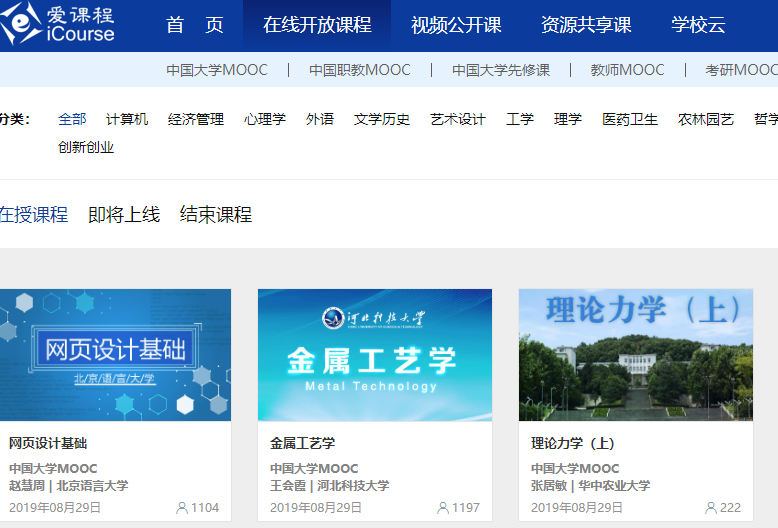Click 中国大学MOOC label under 理论力学
Screen dimensions: 778x528
(x=575, y=468)
